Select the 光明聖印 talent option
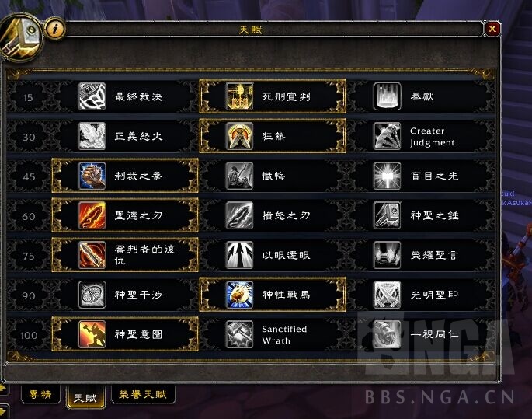This screenshot has height=419, width=532. click(420, 295)
